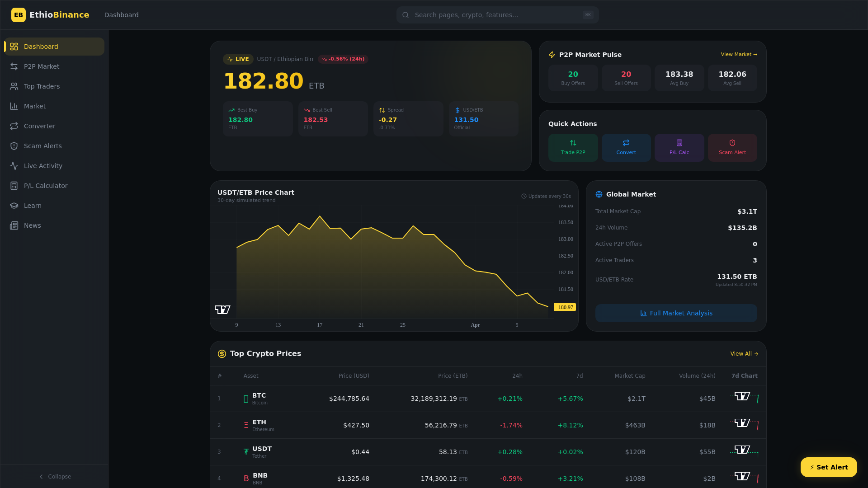868x488 pixels.
Task: Open Full Market Analysis
Action: tap(676, 313)
